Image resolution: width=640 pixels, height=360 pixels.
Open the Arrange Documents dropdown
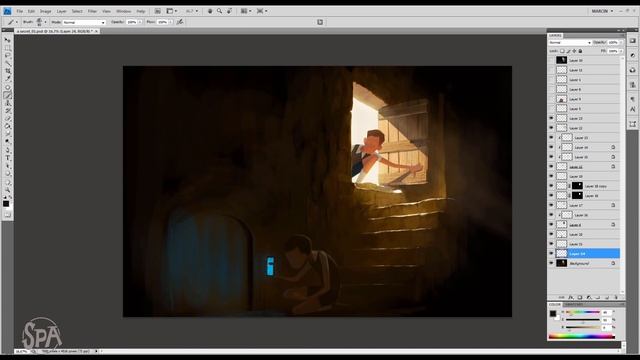click(246, 11)
